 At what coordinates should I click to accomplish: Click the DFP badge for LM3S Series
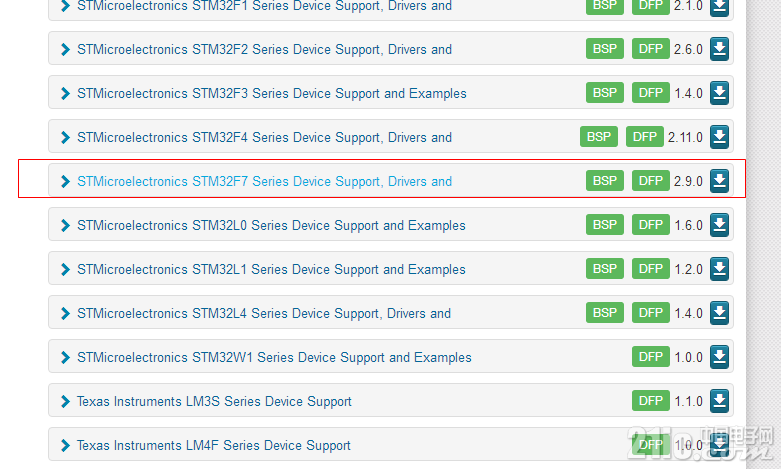pos(651,401)
